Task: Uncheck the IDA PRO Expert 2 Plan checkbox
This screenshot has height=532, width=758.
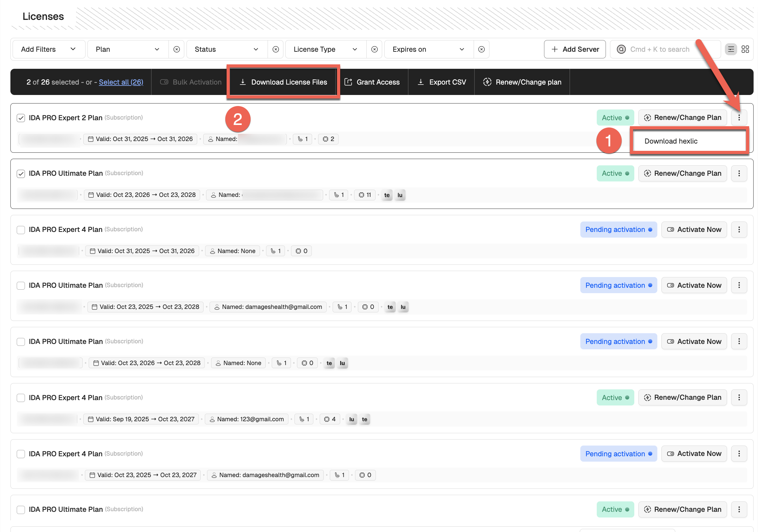Action: [x=21, y=118]
